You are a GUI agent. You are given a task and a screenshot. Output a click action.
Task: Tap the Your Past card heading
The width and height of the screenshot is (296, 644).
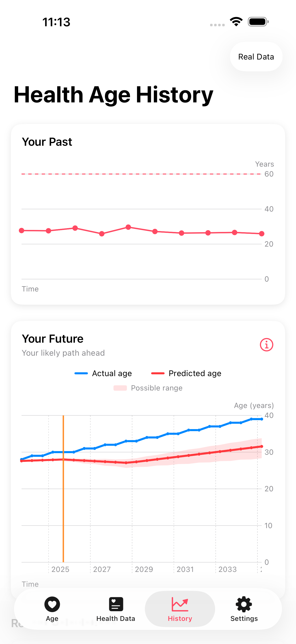47,142
